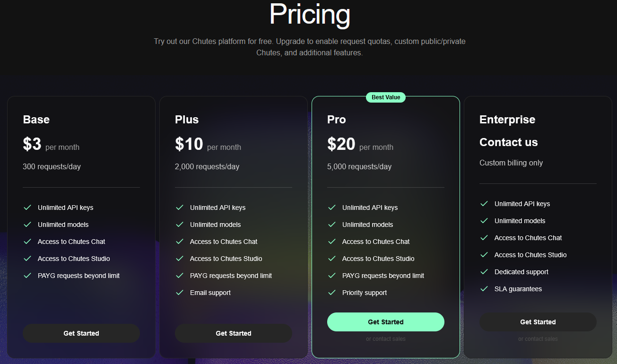This screenshot has height=364, width=617.
Task: Click checkmark by Base Unlimited models
Action: (27, 225)
